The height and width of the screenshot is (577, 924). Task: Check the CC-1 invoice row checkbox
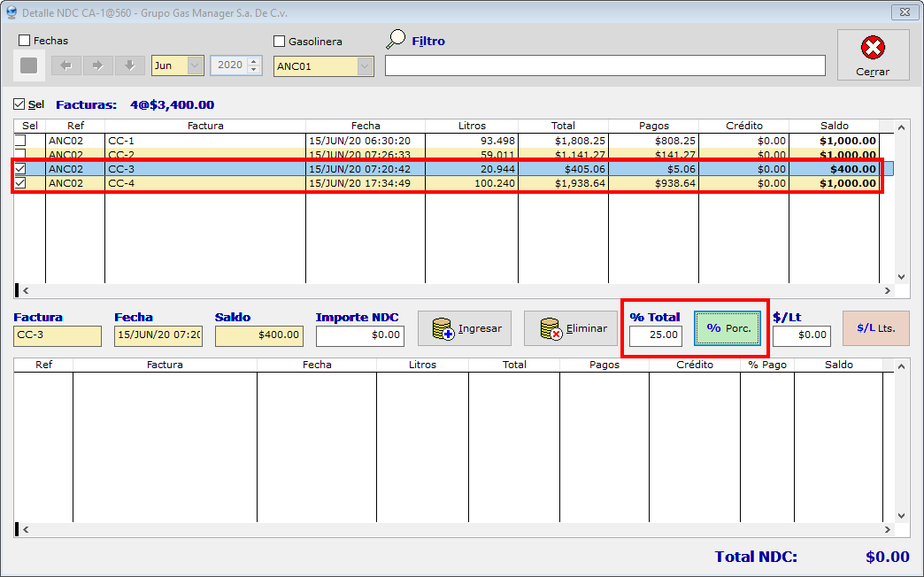(x=19, y=141)
